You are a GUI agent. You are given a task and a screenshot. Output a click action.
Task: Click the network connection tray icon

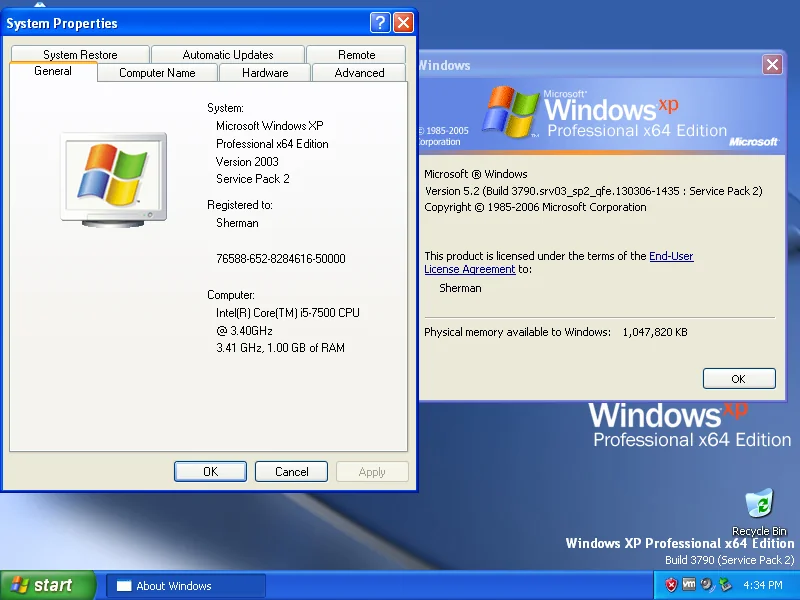[x=724, y=585]
